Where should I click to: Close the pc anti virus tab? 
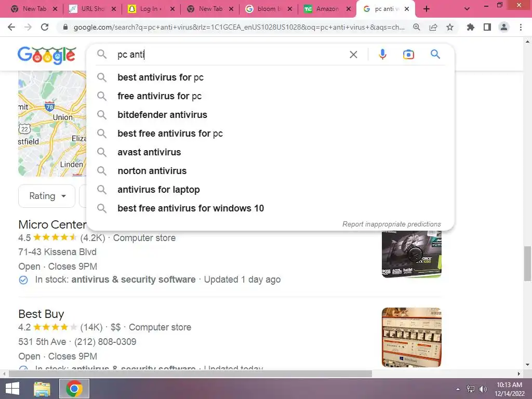pyautogui.click(x=406, y=9)
